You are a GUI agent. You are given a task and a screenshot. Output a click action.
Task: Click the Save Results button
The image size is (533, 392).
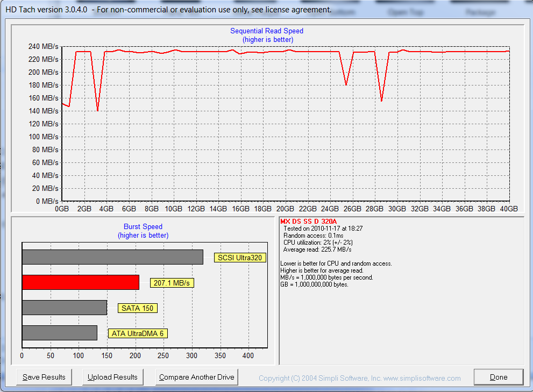44,377
